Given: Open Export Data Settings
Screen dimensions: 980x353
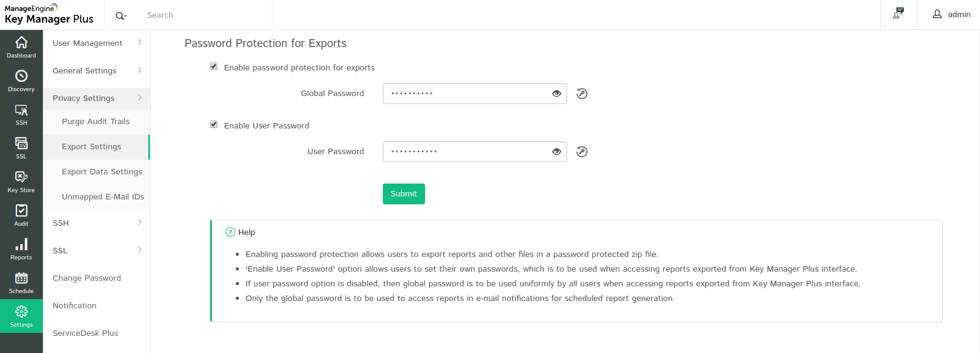Looking at the screenshot, I should tap(102, 172).
